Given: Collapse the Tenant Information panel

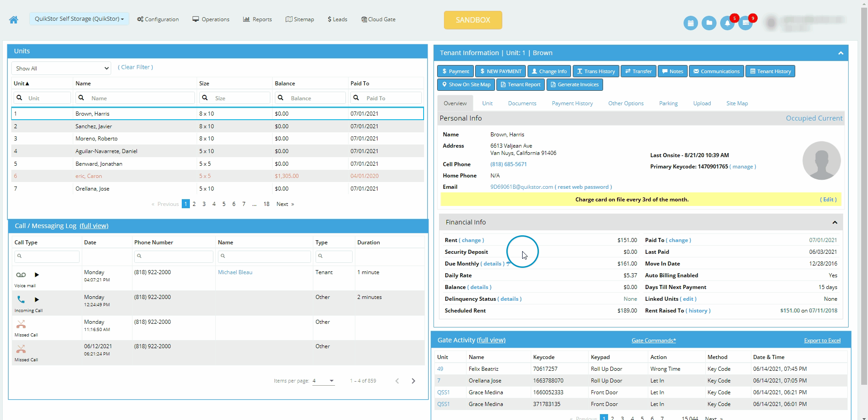Looking at the screenshot, I should (840, 53).
